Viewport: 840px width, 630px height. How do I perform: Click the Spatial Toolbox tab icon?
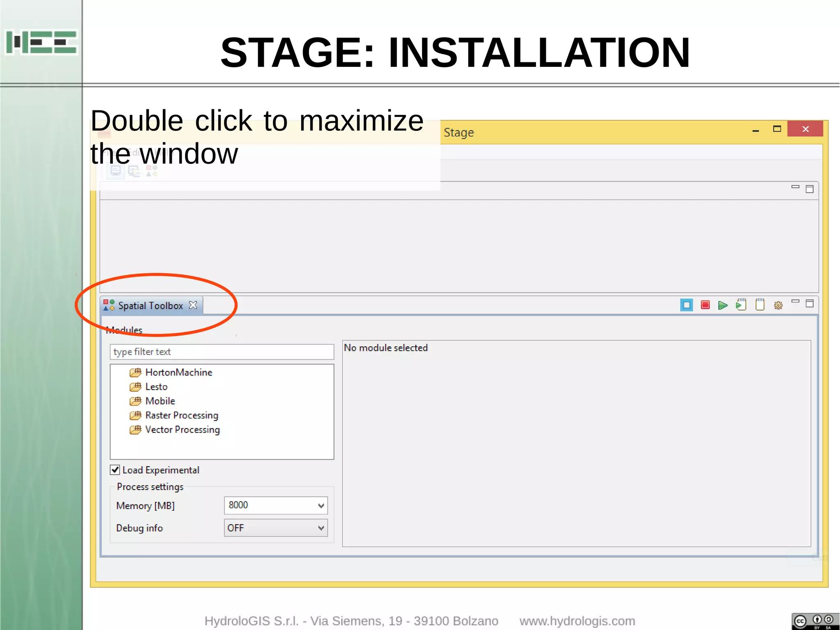click(x=109, y=305)
